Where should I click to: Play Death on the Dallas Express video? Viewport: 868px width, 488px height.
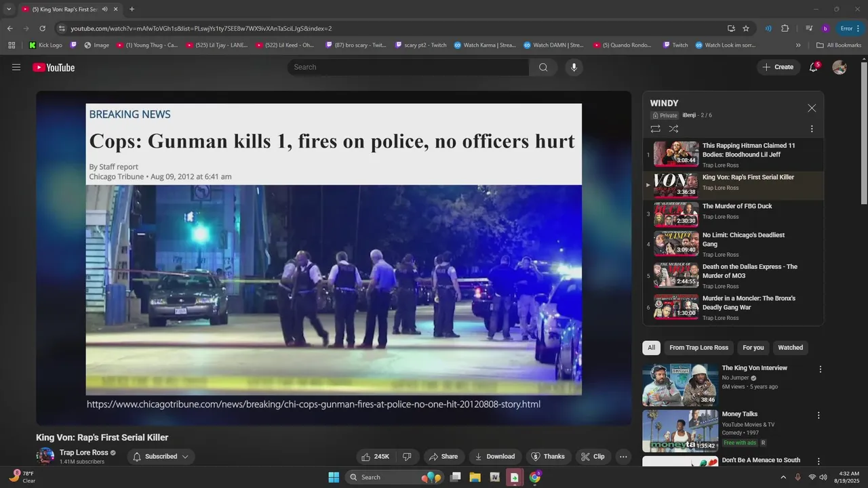733,275
